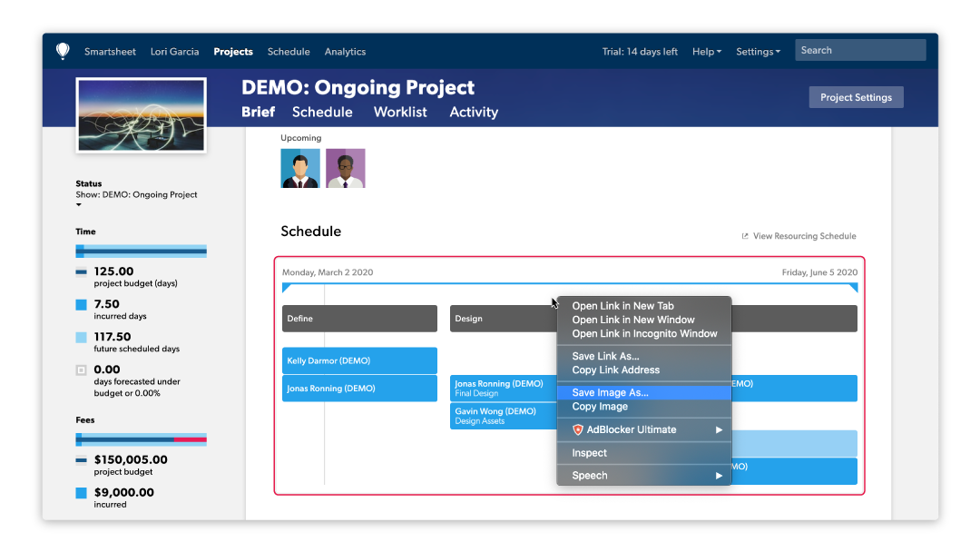Click the Friday, June 5 2020 date

(x=819, y=272)
